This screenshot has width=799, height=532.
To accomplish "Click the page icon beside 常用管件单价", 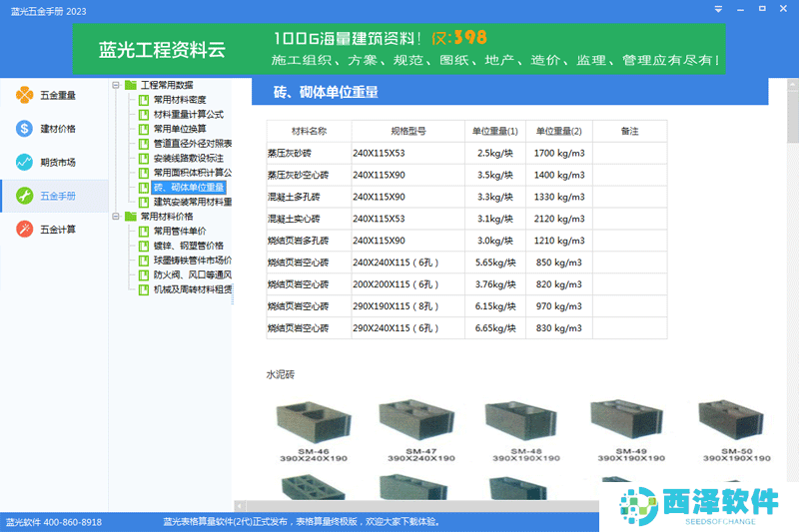I will 144,232.
